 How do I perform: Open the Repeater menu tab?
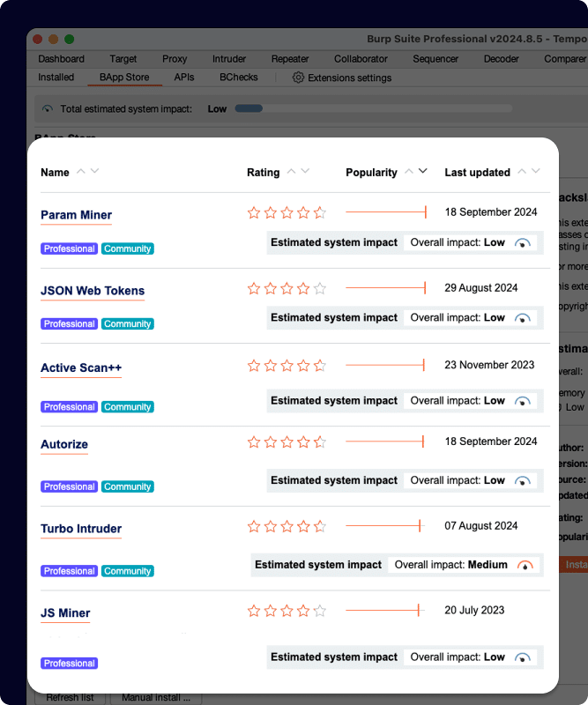290,59
